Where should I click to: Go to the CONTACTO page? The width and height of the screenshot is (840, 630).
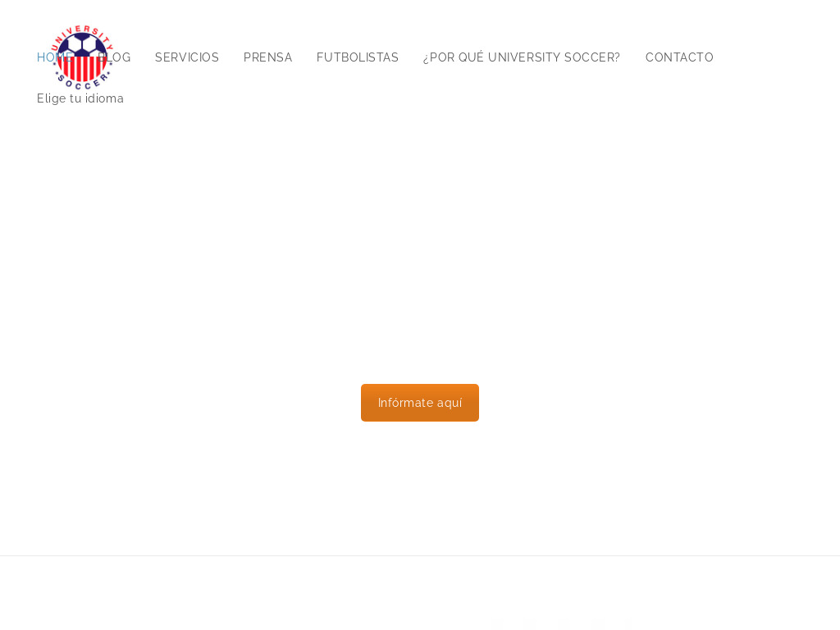(x=679, y=58)
